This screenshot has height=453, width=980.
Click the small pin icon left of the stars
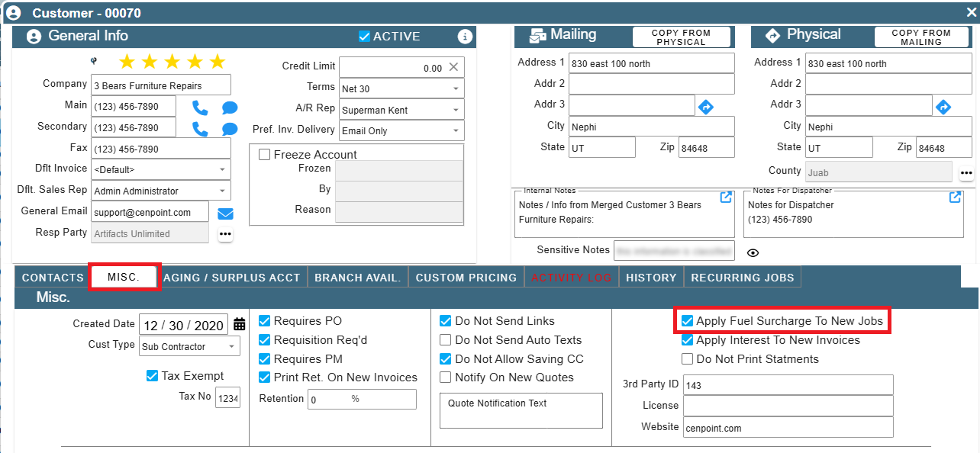pos(94,60)
